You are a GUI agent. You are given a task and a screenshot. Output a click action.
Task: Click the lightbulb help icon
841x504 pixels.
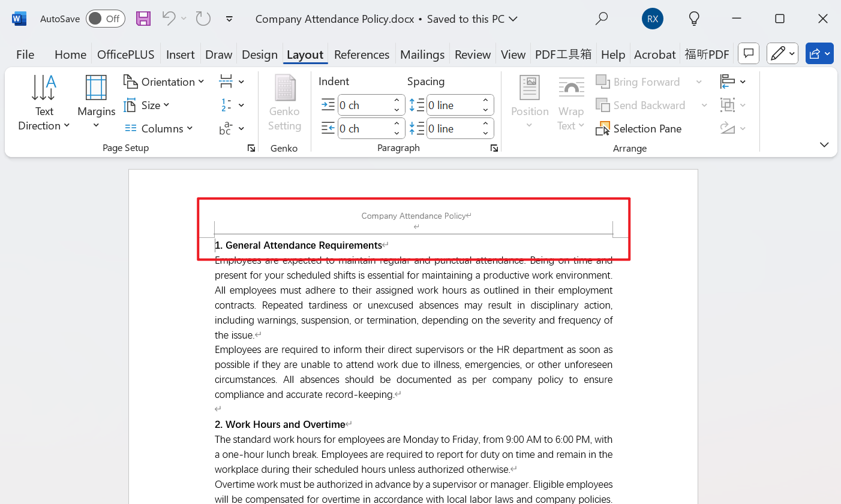coord(694,19)
